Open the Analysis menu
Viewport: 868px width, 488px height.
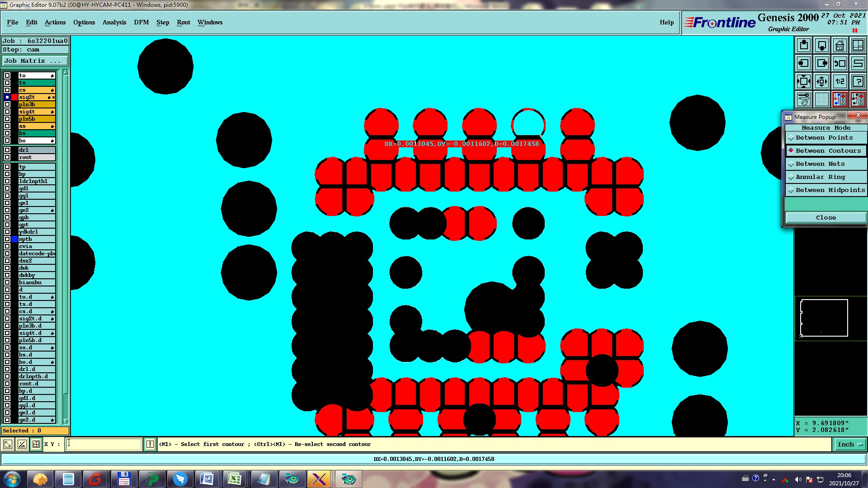point(114,22)
